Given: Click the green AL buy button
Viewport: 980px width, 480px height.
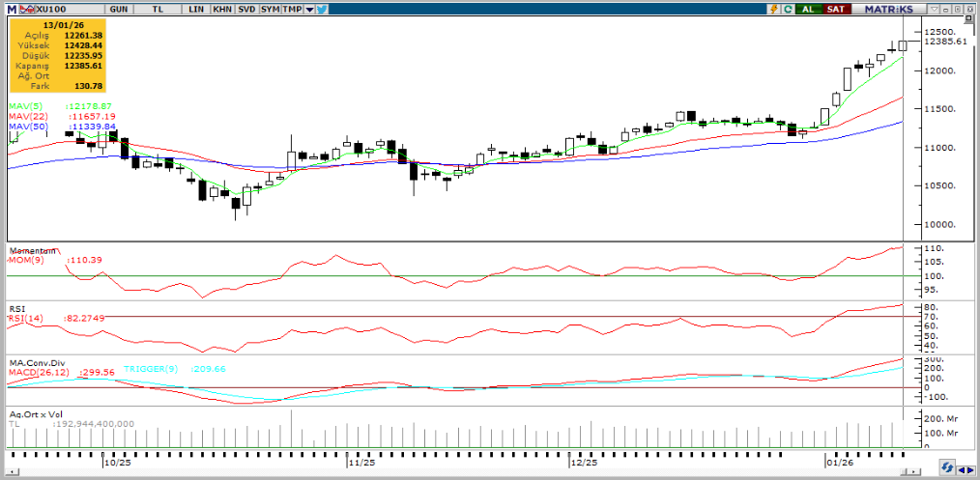Looking at the screenshot, I should coord(807,8).
